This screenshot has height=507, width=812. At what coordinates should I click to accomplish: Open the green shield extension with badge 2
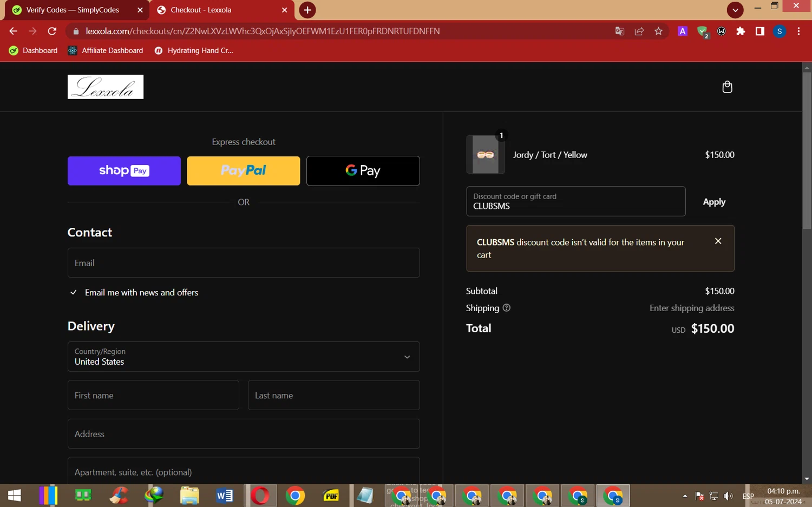[703, 32]
